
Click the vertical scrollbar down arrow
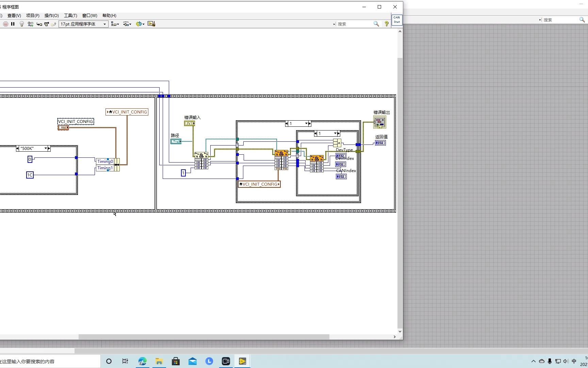(400, 332)
